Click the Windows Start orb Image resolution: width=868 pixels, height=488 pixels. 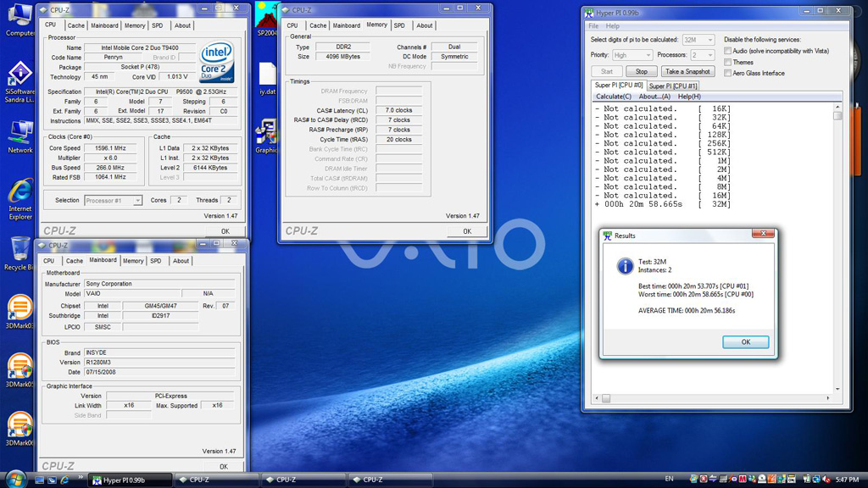pos(15,479)
